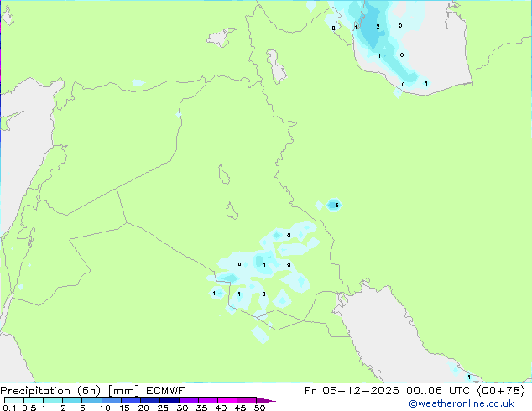The width and height of the screenshot is (532, 411).
Task: Click the 0.5–1 mm legend color box
Action: pyautogui.click(x=34, y=400)
